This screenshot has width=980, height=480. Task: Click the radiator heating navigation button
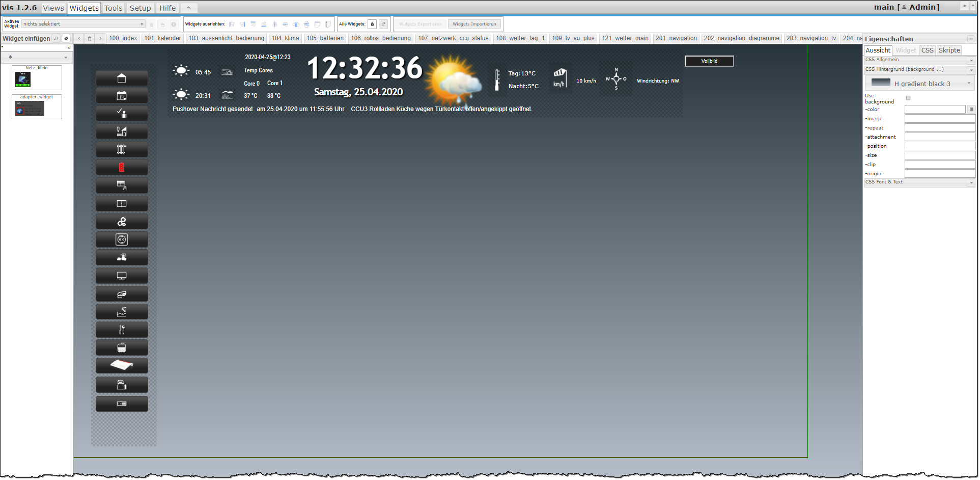point(122,150)
